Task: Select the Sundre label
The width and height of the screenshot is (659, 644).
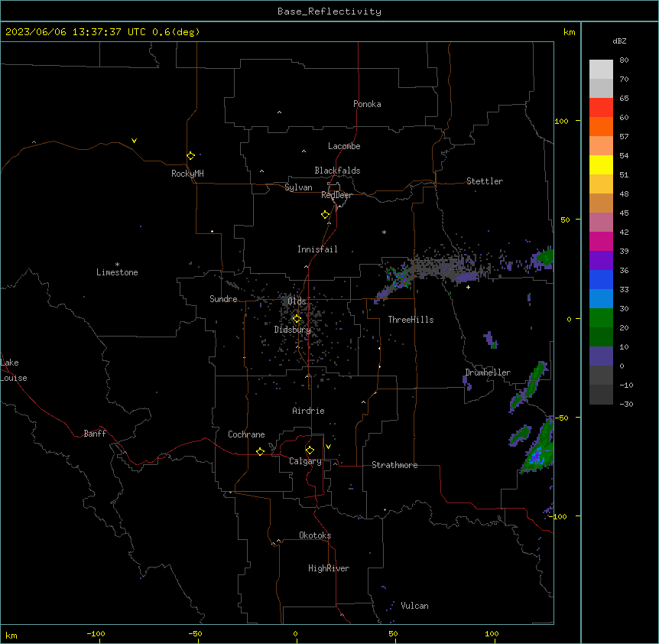Action: tap(223, 299)
